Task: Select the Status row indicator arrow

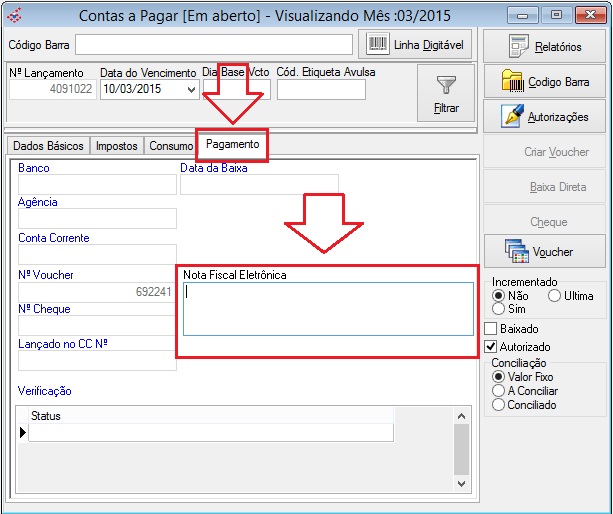Action: pos(24,433)
